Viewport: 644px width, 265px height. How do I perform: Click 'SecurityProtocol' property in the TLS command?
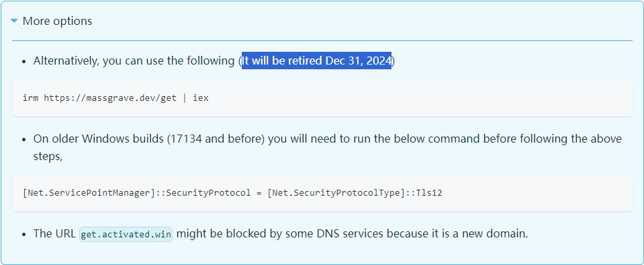click(208, 192)
